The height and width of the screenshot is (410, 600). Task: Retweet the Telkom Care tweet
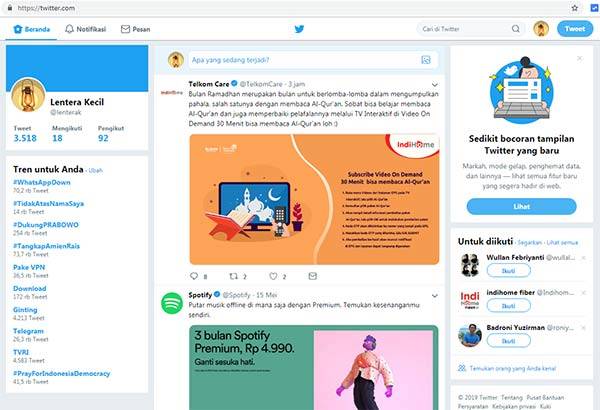coord(233,276)
